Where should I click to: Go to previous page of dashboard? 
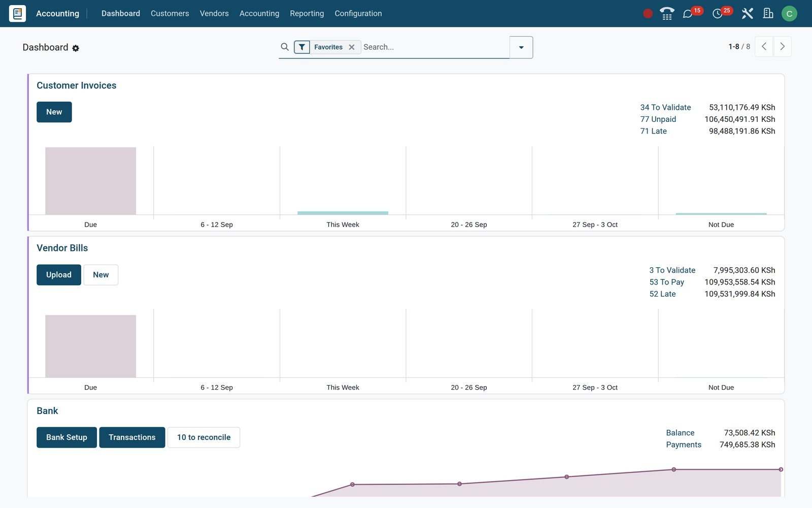click(764, 47)
